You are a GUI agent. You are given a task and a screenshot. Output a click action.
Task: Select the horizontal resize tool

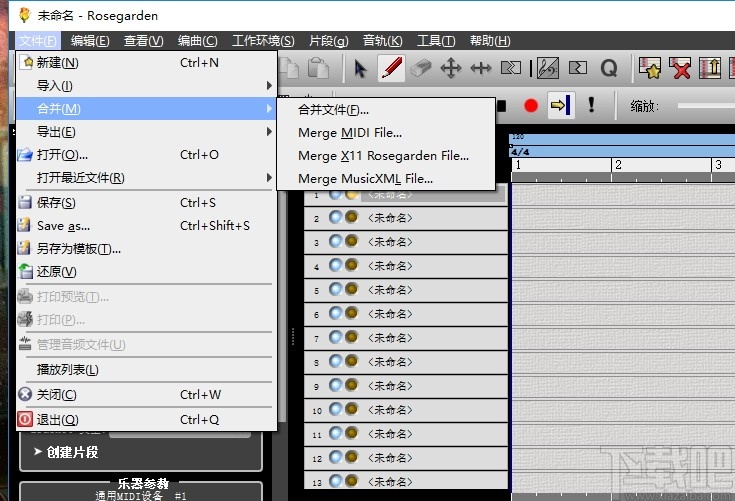[x=480, y=68]
